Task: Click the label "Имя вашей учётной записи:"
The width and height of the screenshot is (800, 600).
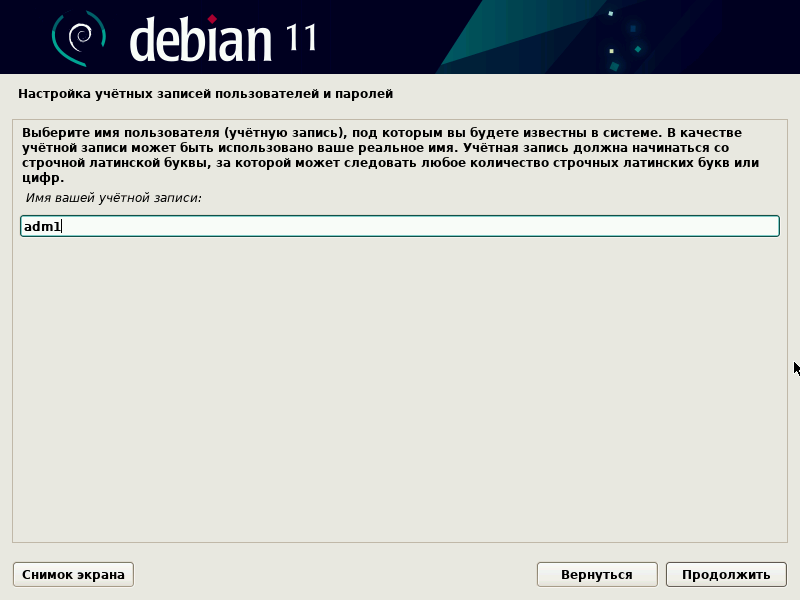Action: click(114, 199)
